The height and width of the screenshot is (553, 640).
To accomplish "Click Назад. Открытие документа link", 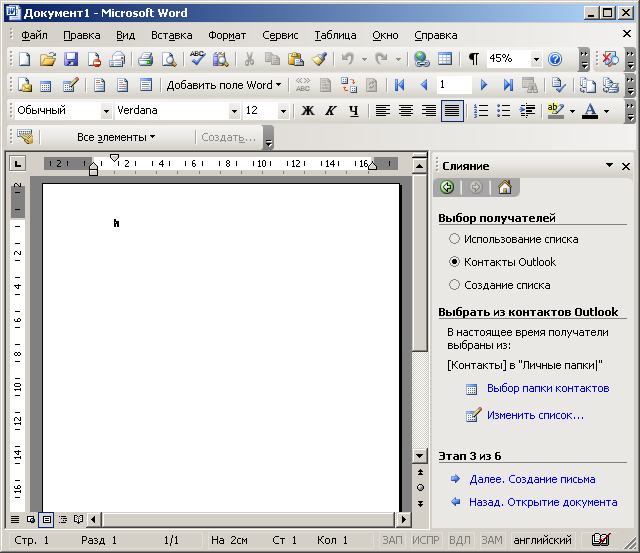I will 543,502.
